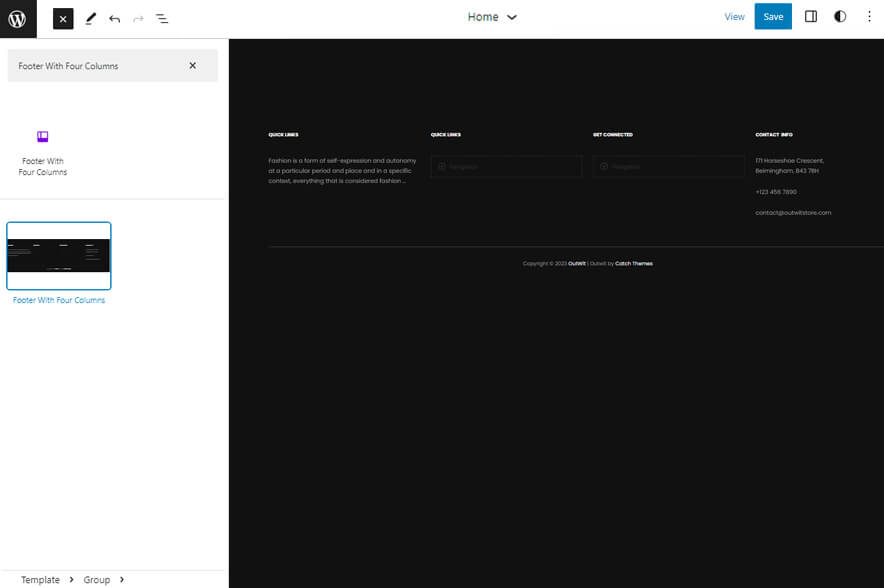Open the Styles half-circle icon
Viewport: 884px width, 588px height.
839,17
